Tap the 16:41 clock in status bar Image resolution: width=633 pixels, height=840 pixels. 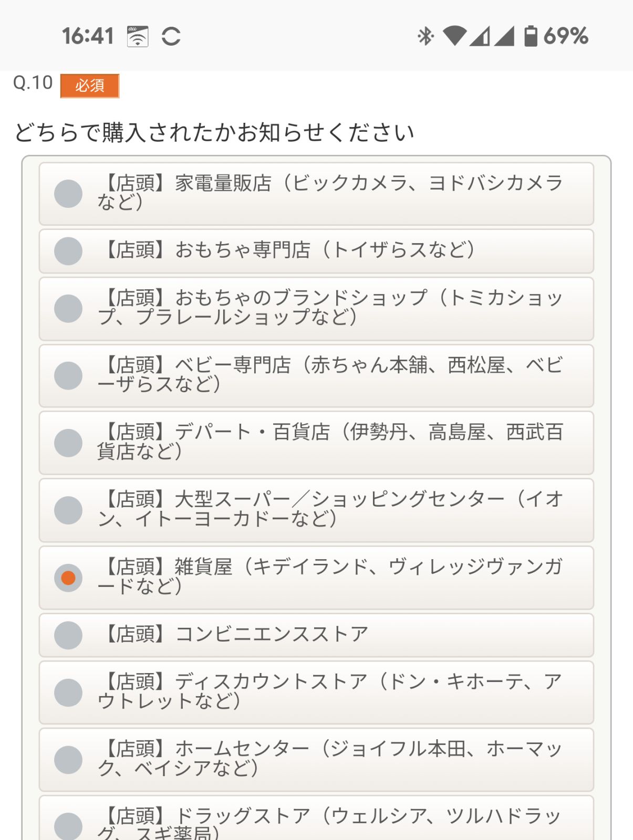[88, 36]
